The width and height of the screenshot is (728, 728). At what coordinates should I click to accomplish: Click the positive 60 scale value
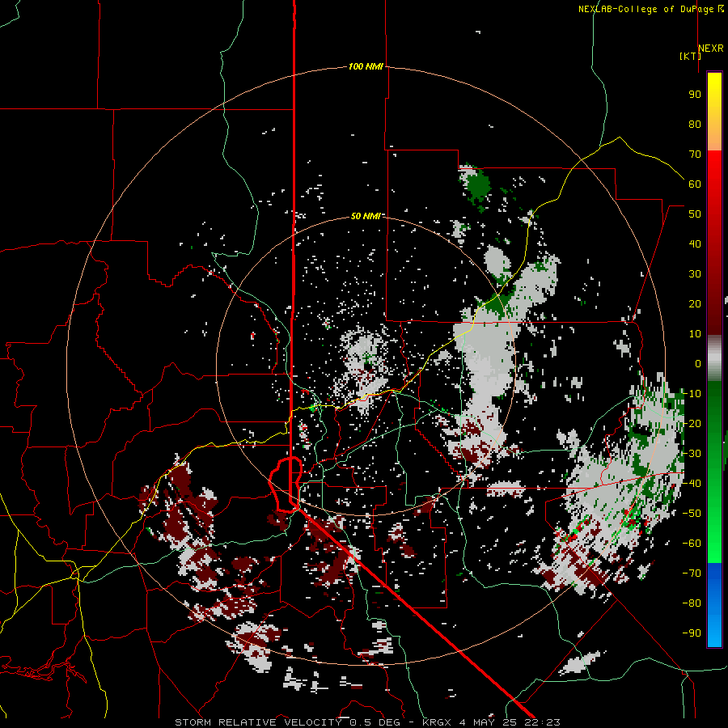click(695, 184)
